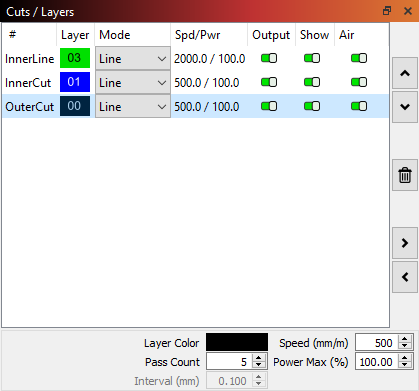The image size is (419, 391).
Task: Click the left chevron arrow button
Action: click(405, 277)
